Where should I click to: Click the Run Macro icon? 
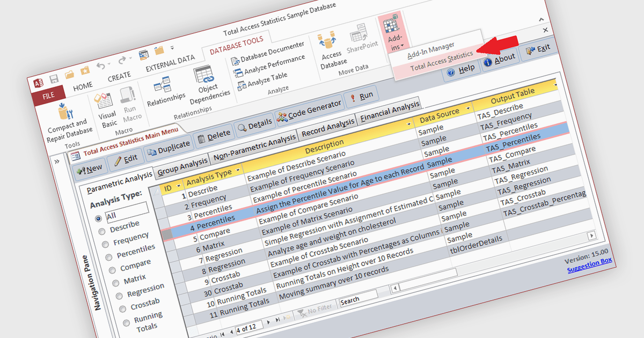(127, 95)
